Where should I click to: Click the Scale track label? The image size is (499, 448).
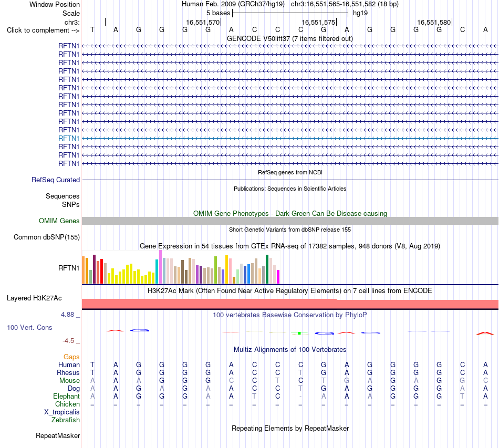[71, 13]
